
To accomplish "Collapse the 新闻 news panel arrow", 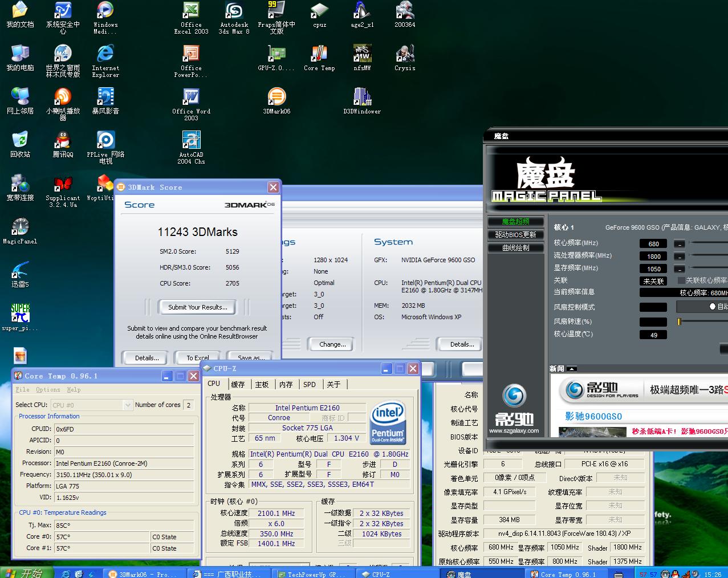I will coord(572,369).
